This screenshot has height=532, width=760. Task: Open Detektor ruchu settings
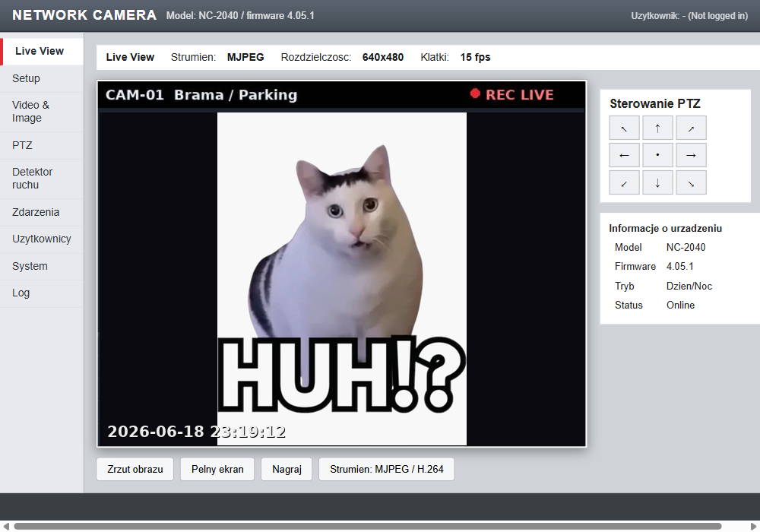click(42, 179)
